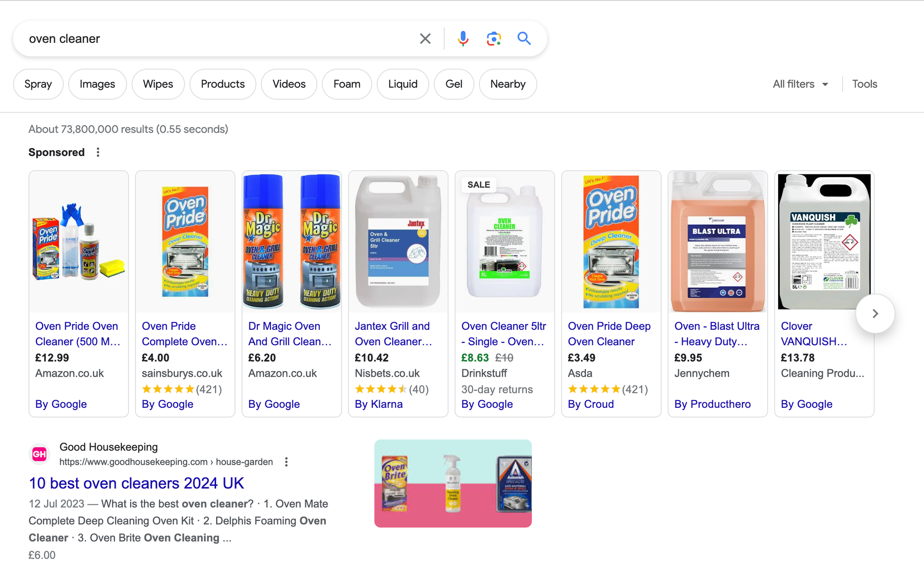Select the Wipes filter chip
The width and height of the screenshot is (924, 587).
pos(158,84)
